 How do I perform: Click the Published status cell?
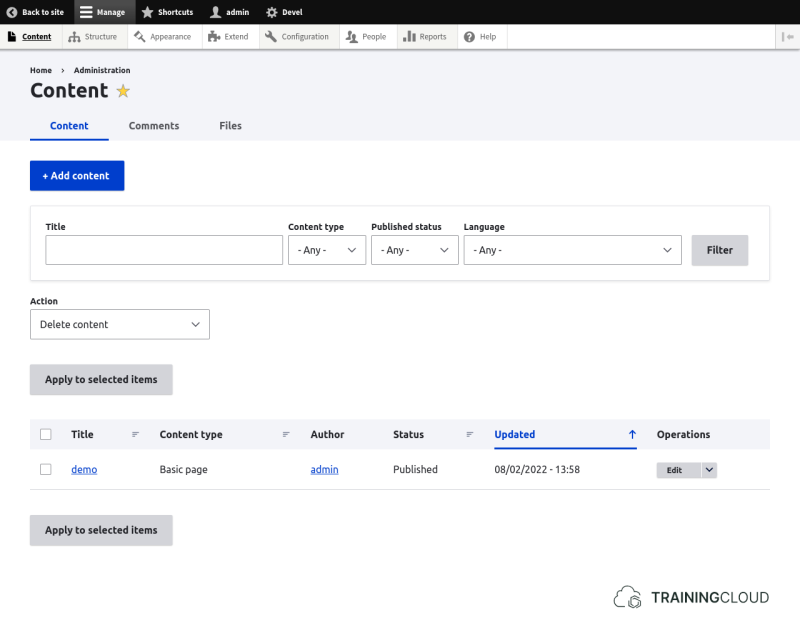click(415, 470)
